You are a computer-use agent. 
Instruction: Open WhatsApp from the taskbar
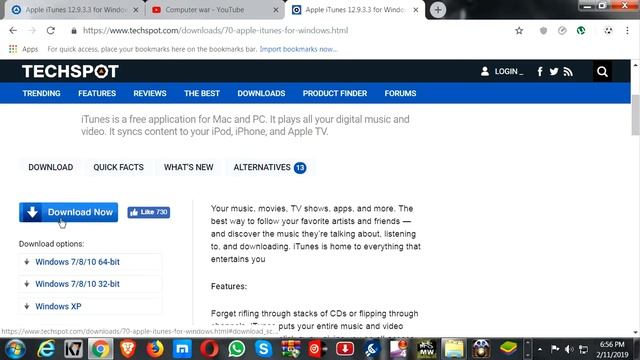(x=237, y=349)
